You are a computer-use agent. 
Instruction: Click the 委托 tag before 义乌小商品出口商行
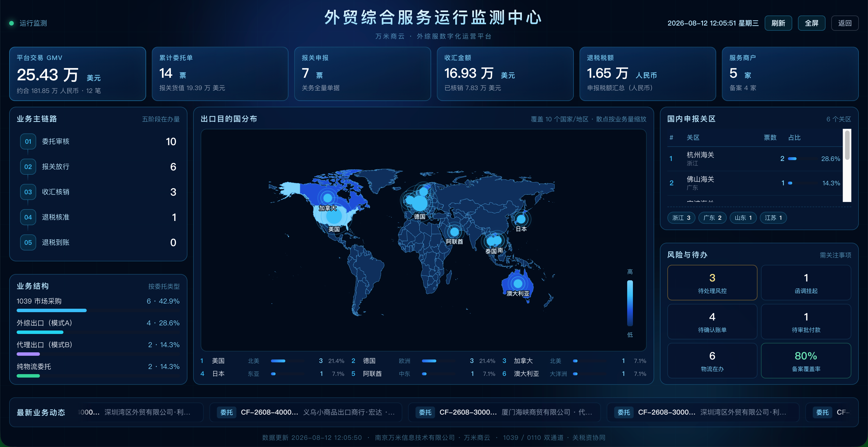pyautogui.click(x=226, y=412)
